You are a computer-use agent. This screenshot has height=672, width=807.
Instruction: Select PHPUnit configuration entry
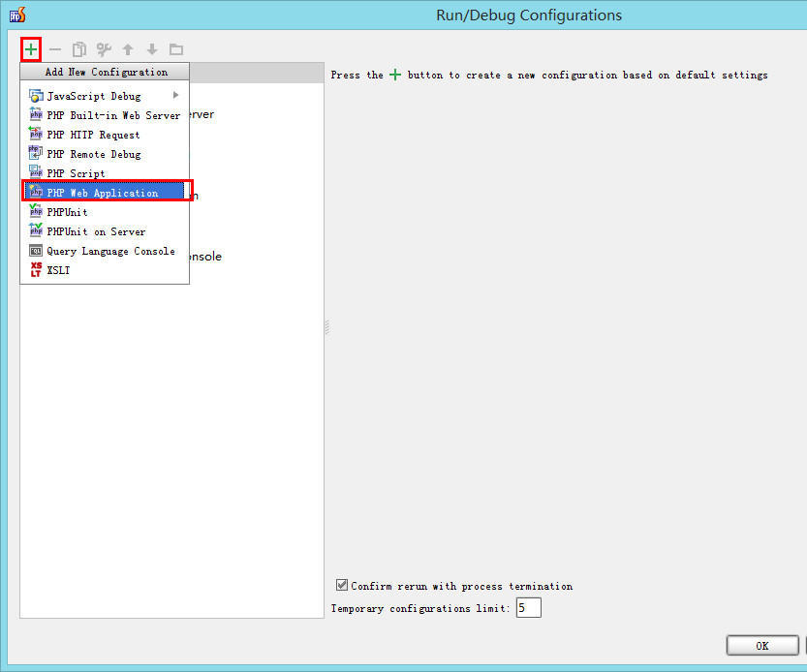point(105,212)
